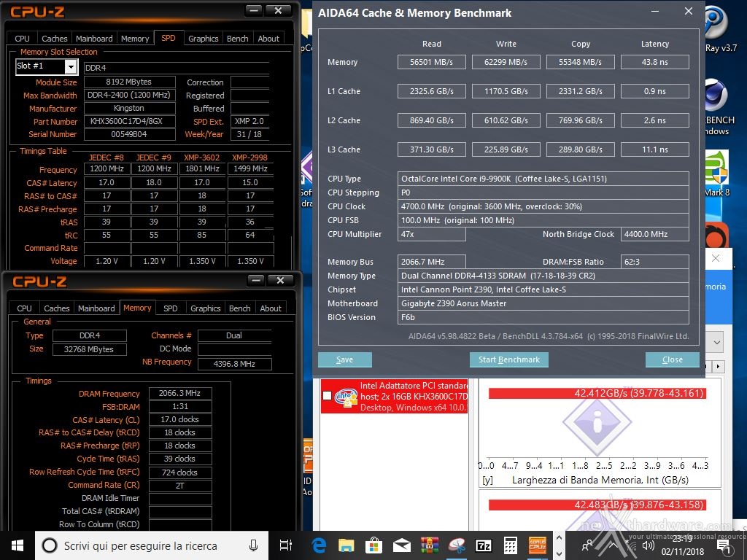Viewport: 747px width, 560px height.
Task: Minimize the upper CPU-Z window
Action: (x=254, y=10)
